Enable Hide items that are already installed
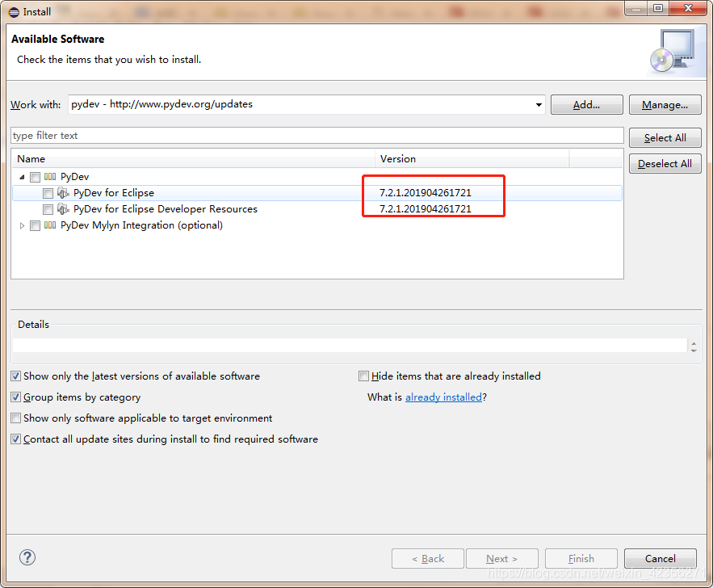 click(364, 376)
